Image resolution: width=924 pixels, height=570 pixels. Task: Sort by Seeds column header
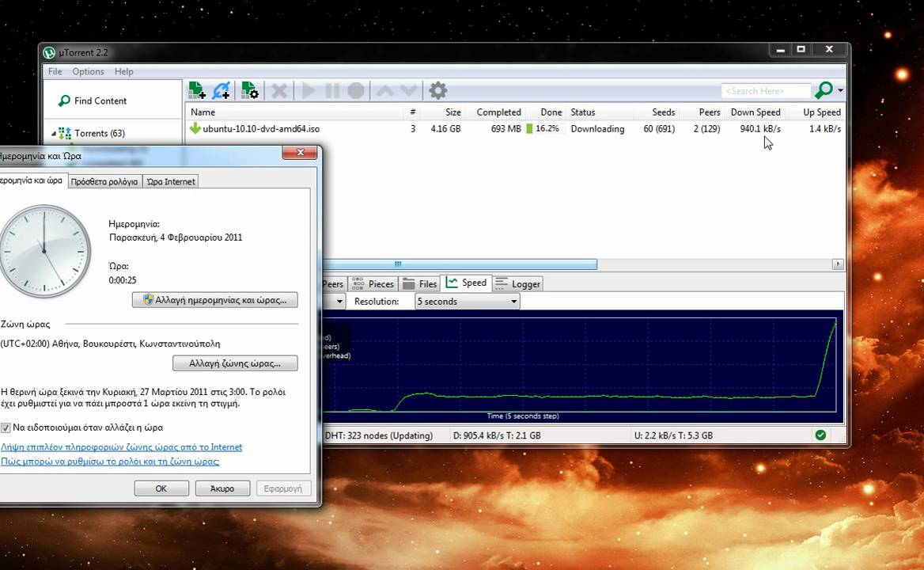[664, 112]
